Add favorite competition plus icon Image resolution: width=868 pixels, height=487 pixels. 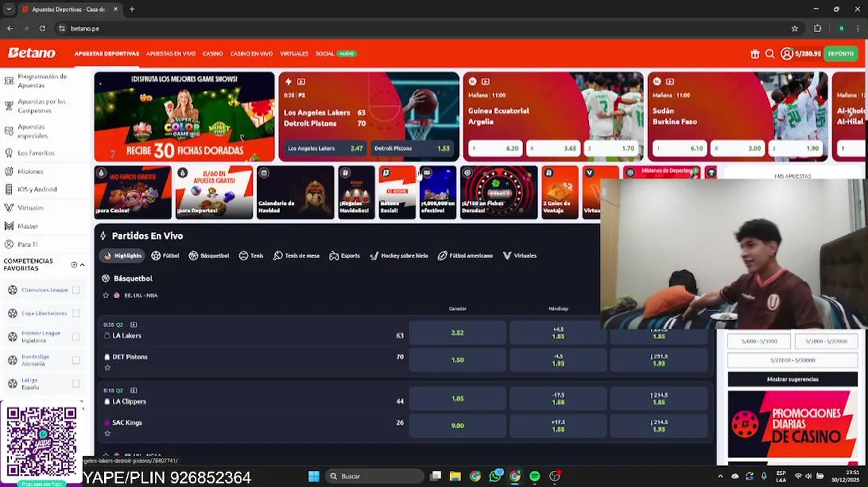pos(74,264)
